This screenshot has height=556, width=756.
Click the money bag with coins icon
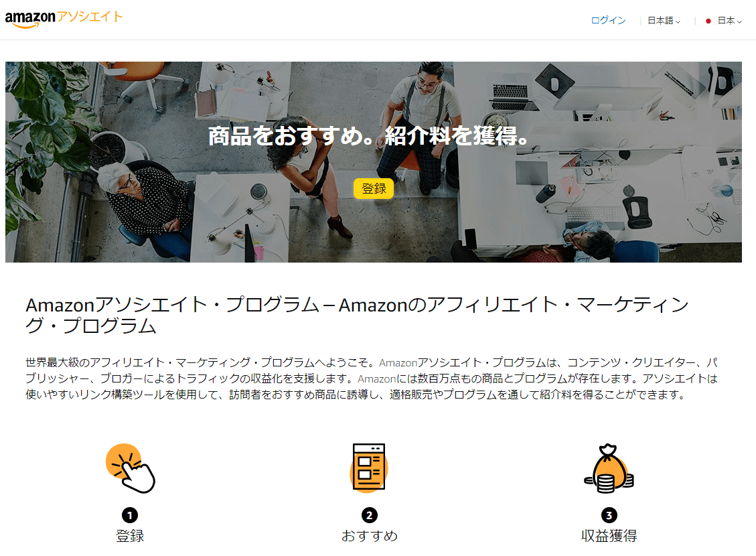click(609, 468)
